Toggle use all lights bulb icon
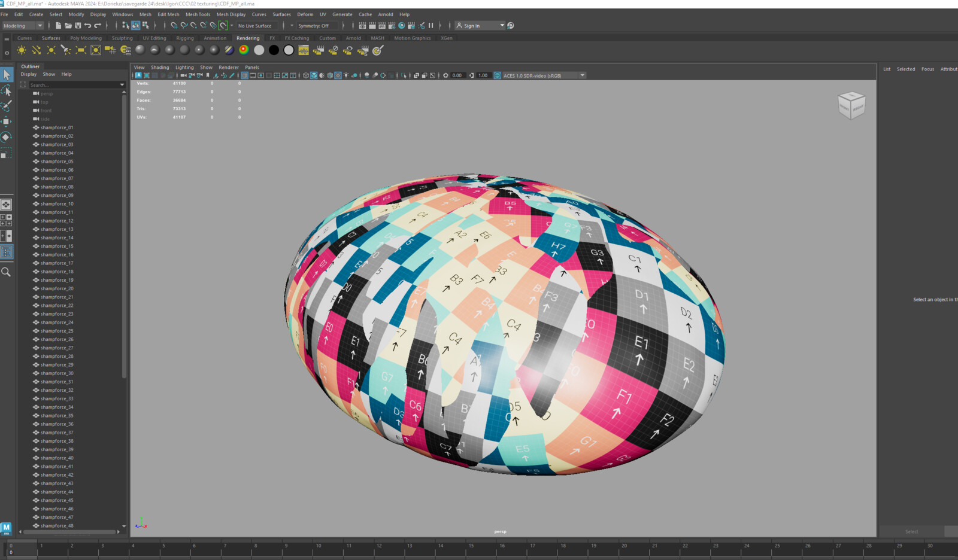958x560 pixels. (x=346, y=75)
